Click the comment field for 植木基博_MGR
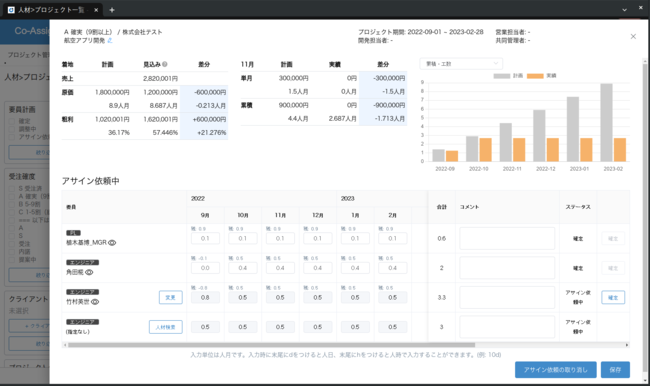This screenshot has width=650, height=387. (x=507, y=238)
